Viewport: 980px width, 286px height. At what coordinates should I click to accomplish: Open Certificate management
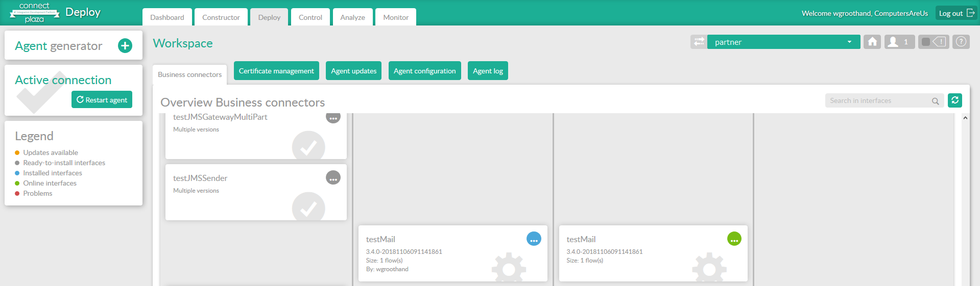pos(276,71)
